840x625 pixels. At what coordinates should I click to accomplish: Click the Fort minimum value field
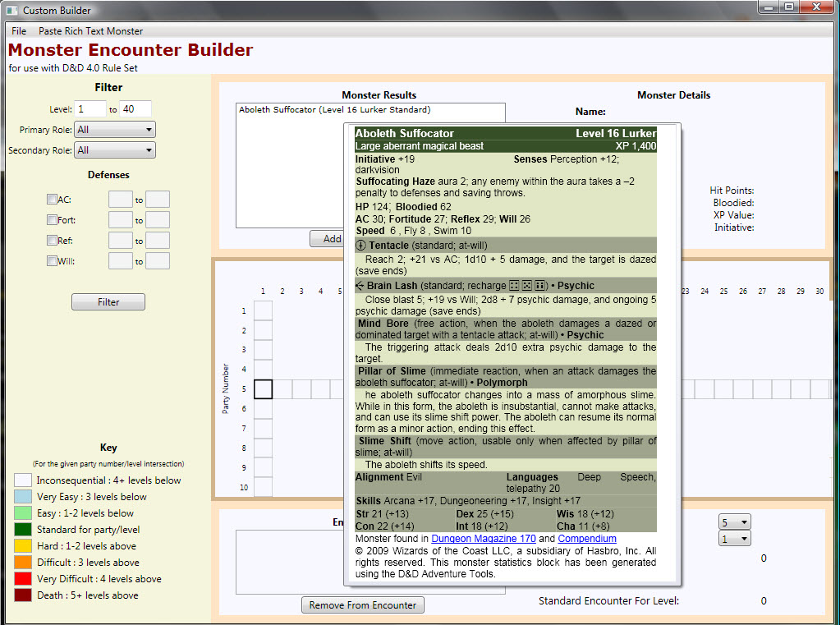click(121, 220)
